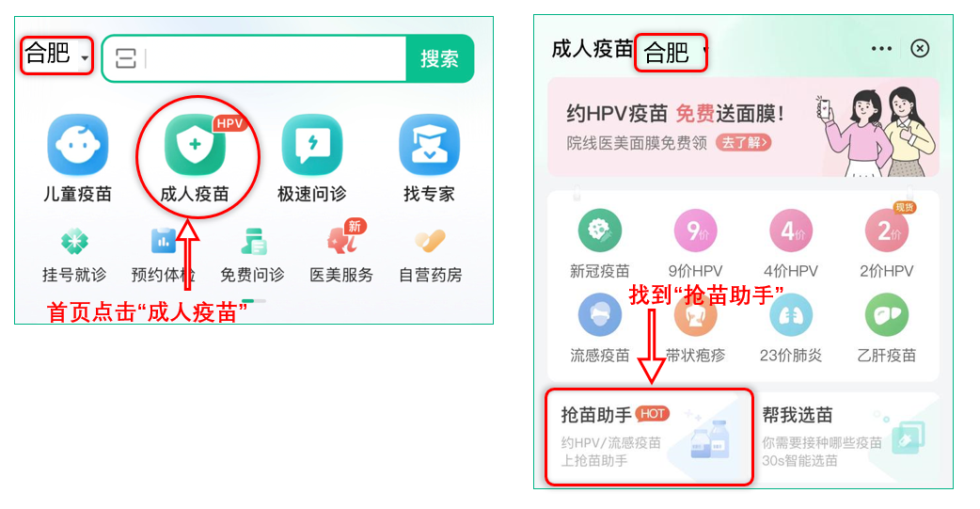Tap the 去了解 button on HPV banner
This screenshot has height=509, width=980.
coord(744,143)
